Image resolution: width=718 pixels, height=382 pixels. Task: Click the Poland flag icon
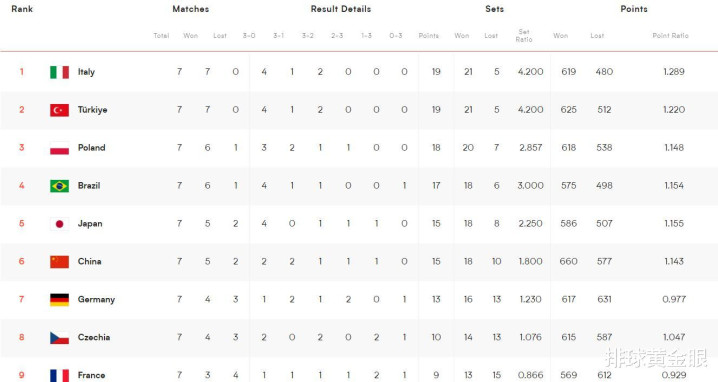pos(60,148)
